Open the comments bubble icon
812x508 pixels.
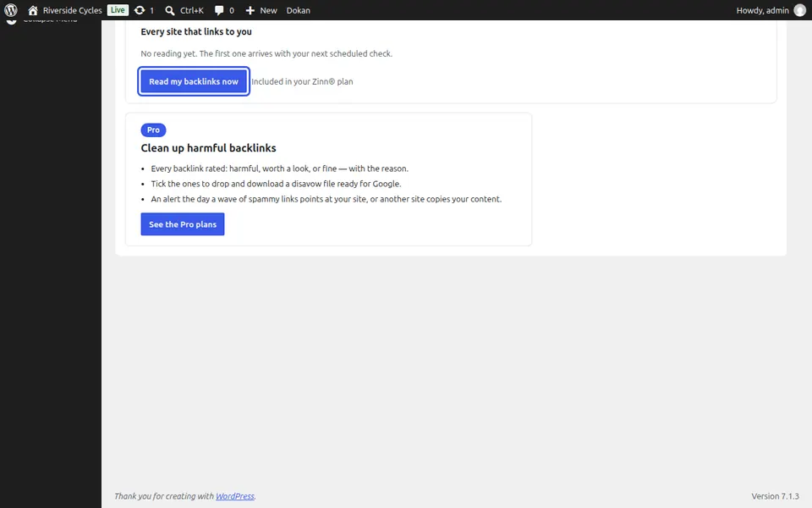click(x=219, y=10)
